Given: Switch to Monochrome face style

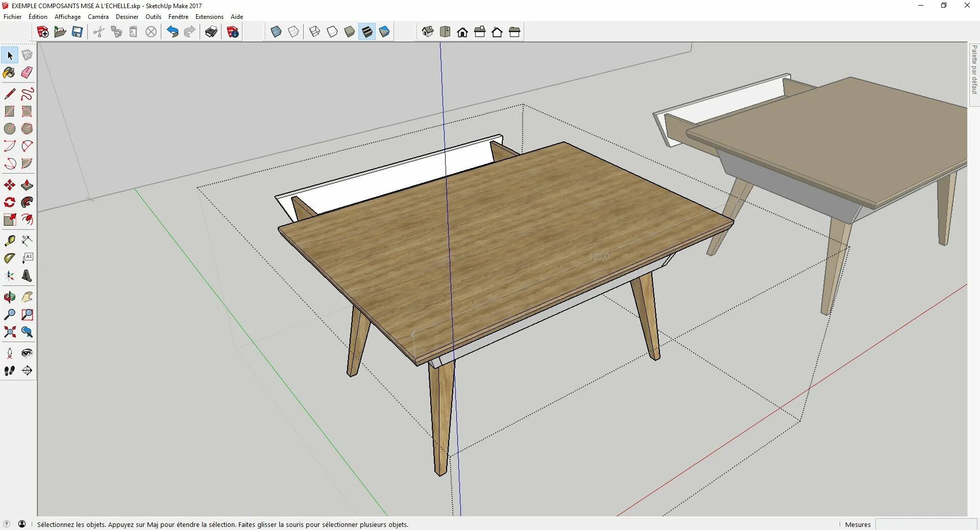Looking at the screenshot, I should 384,32.
